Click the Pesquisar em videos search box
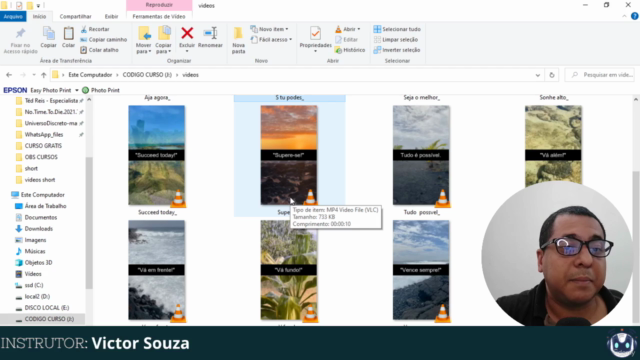 pos(600,75)
